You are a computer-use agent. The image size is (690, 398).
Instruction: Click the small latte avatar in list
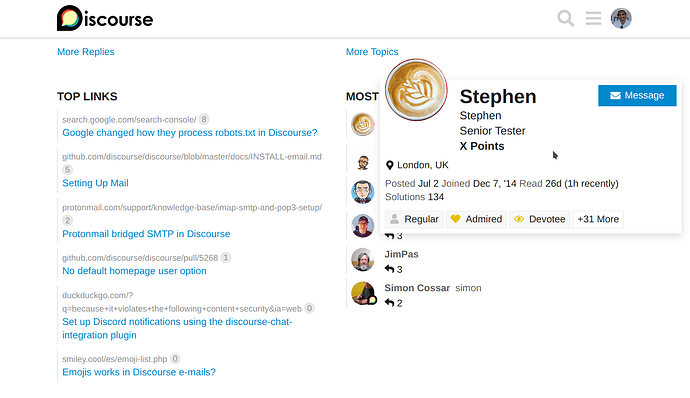(x=363, y=124)
